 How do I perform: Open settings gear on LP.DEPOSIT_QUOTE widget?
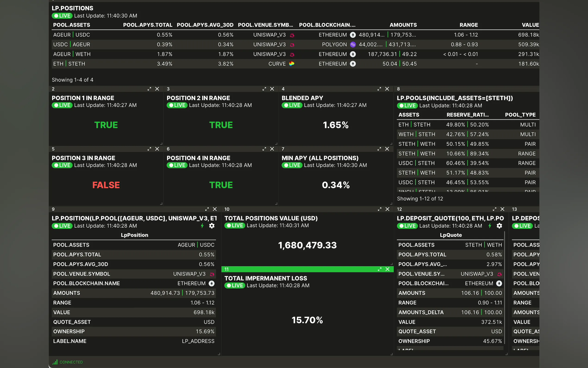click(x=499, y=226)
